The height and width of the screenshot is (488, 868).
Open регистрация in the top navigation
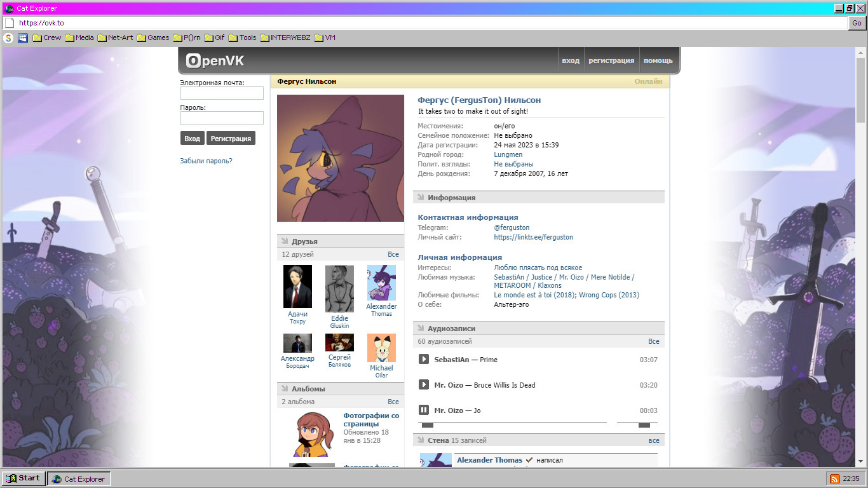pyautogui.click(x=611, y=60)
